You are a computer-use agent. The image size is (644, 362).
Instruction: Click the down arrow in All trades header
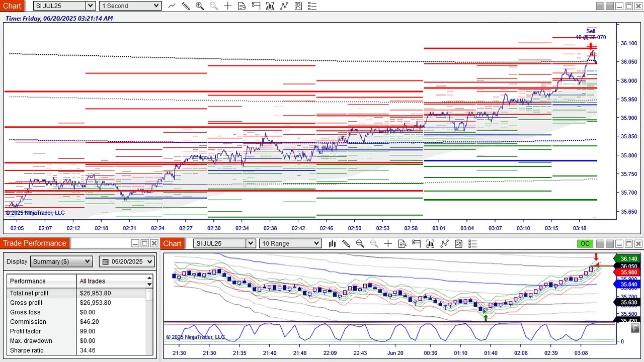click(x=149, y=285)
